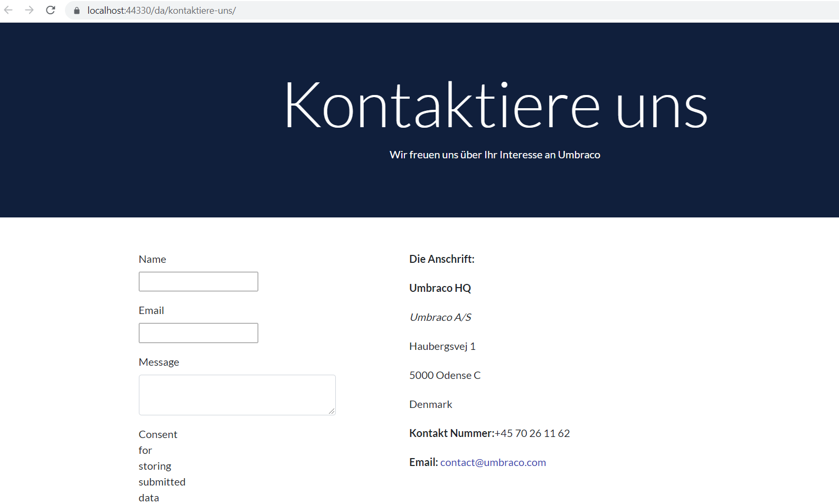View site info via the padlock icon

[77, 11]
